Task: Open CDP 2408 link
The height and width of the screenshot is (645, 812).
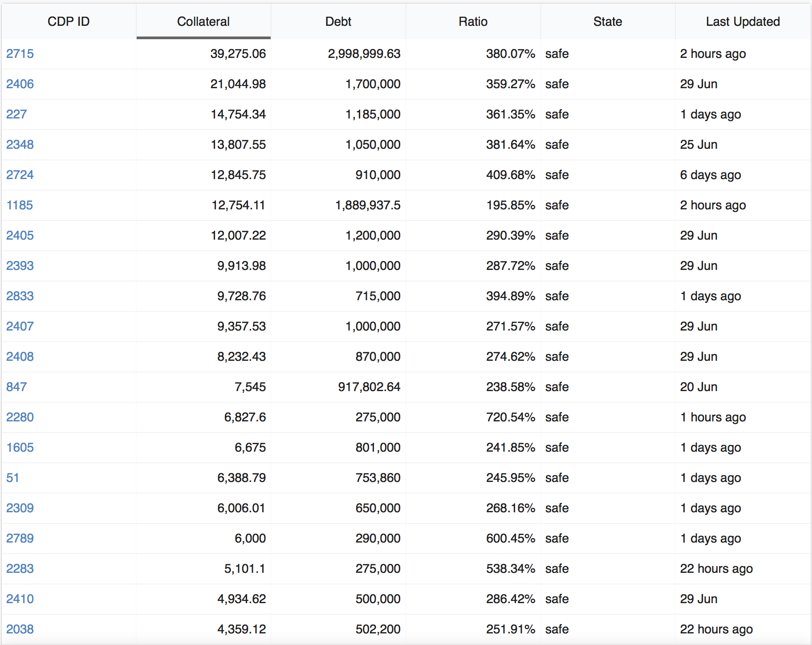Action: 20,356
